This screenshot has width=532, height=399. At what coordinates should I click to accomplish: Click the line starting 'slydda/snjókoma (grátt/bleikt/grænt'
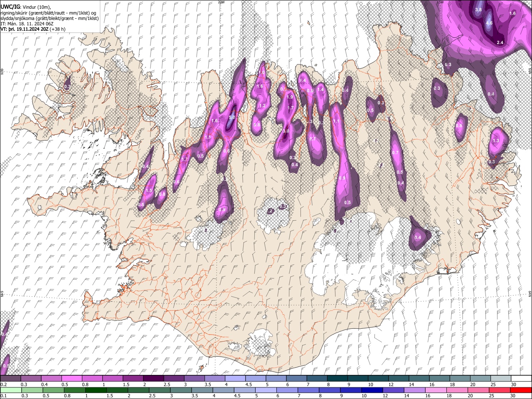click(49, 18)
